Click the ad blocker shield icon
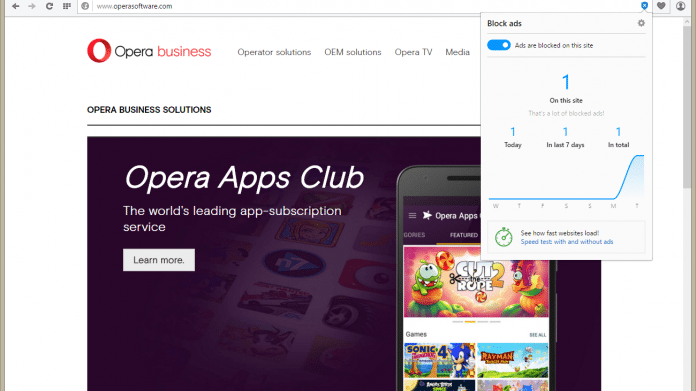Screen dimensions: 696x391 [644, 6]
